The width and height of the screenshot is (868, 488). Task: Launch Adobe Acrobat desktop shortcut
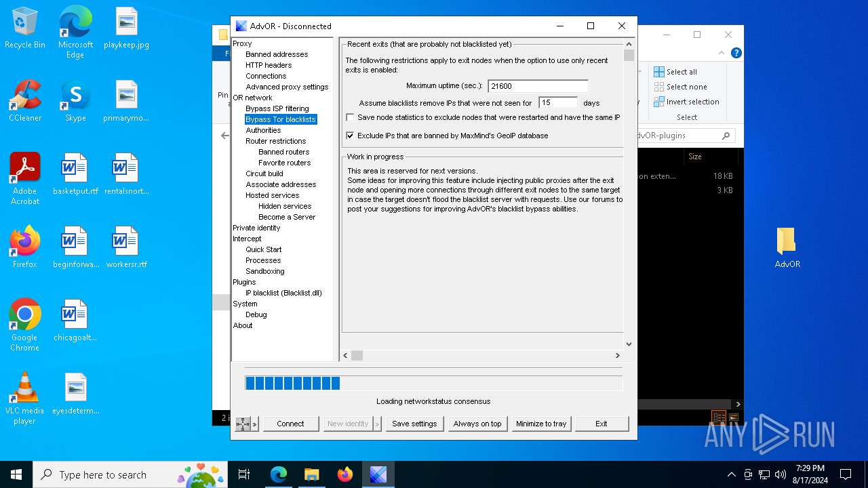[25, 179]
